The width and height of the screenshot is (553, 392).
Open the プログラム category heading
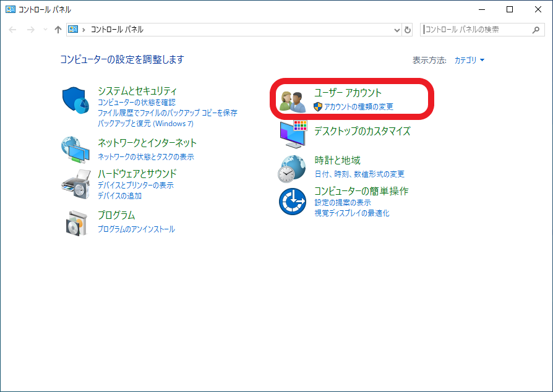116,215
